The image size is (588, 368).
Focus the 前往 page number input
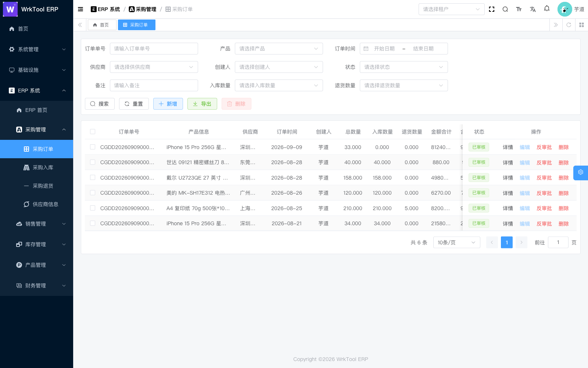coord(558,243)
